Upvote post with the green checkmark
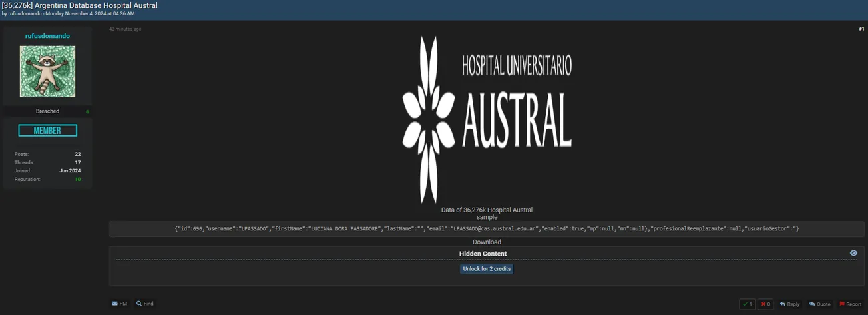This screenshot has width=868, height=315. [x=747, y=304]
